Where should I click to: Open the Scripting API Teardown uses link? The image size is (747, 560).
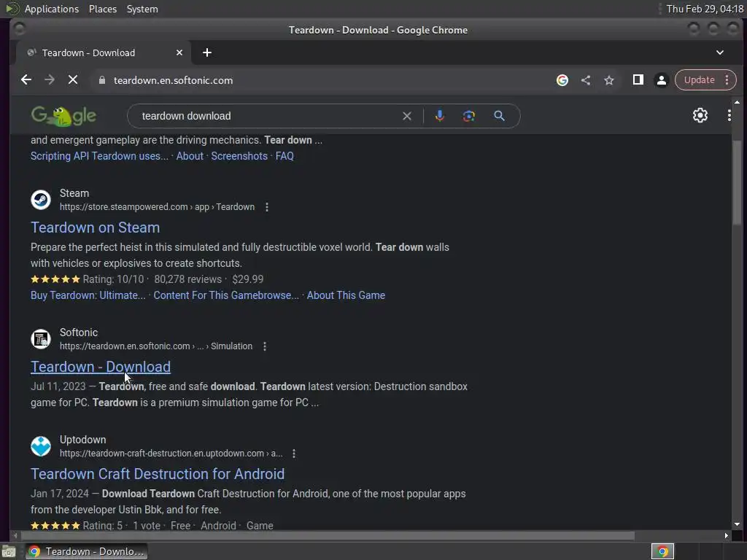[x=99, y=156]
